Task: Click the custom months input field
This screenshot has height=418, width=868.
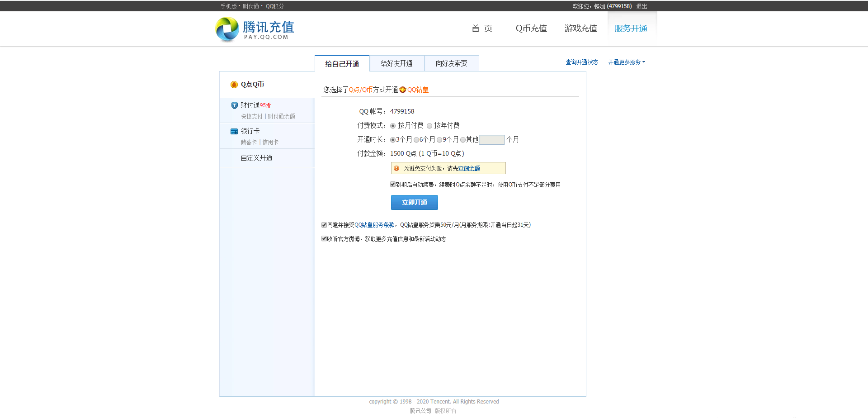Action: click(492, 140)
